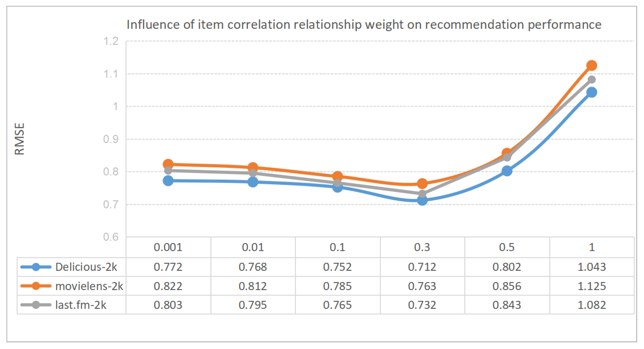Click the orange data point at weight 1
The height and width of the screenshot is (349, 644).
pos(591,66)
